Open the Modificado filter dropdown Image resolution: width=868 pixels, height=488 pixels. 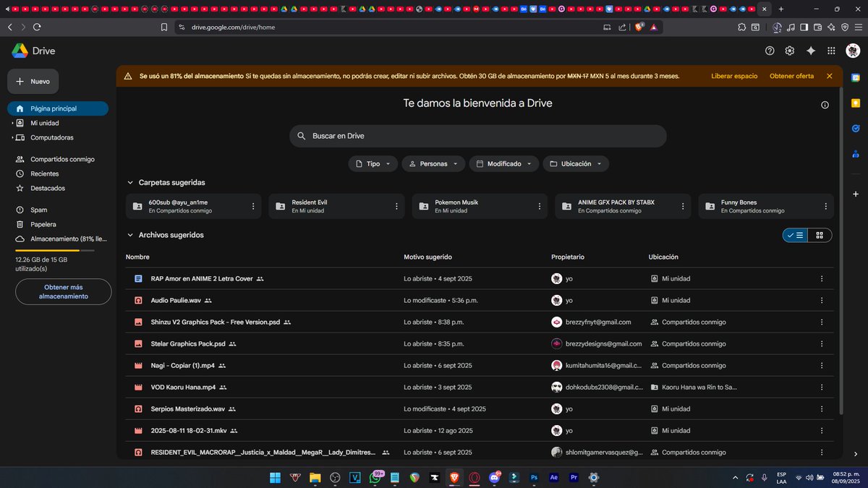(x=504, y=164)
